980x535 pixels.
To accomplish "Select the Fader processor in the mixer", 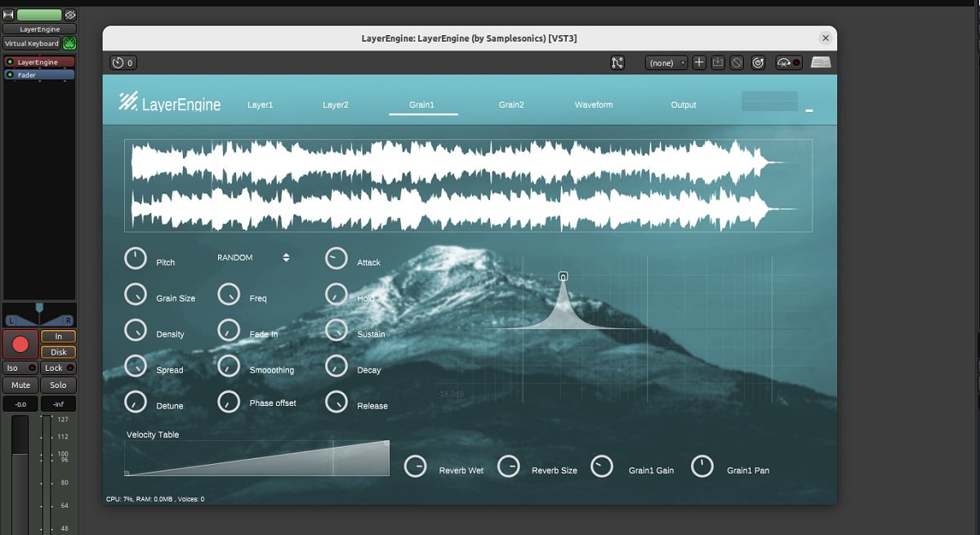I will pos(39,75).
